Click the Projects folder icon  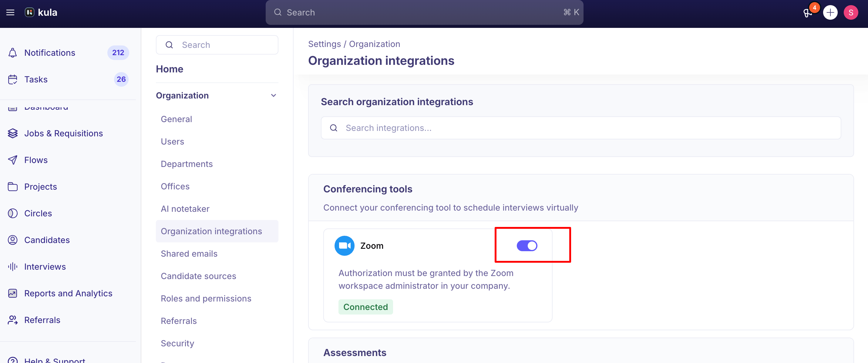(12, 187)
